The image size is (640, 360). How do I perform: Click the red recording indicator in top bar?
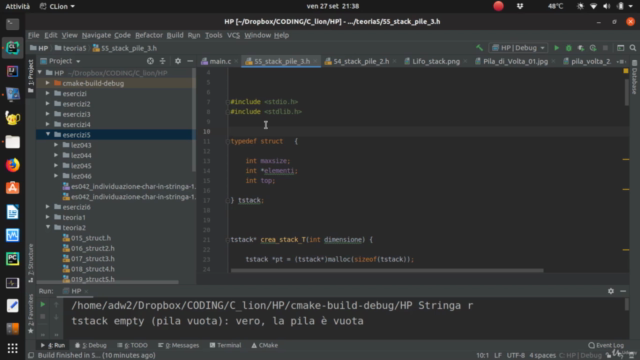(x=498, y=6)
